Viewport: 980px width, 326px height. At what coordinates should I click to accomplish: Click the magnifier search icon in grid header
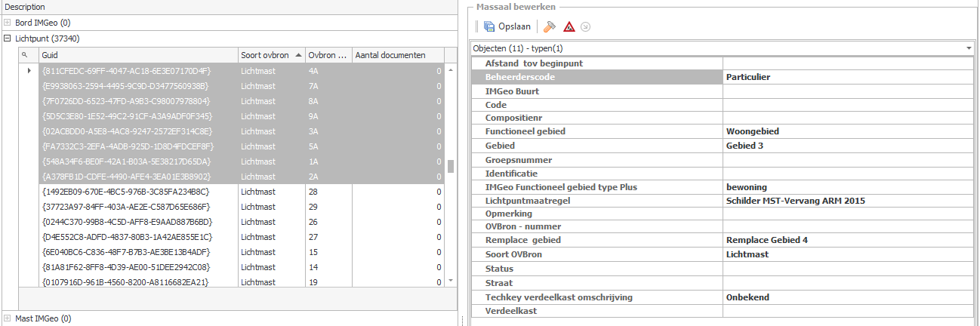tap(24, 55)
